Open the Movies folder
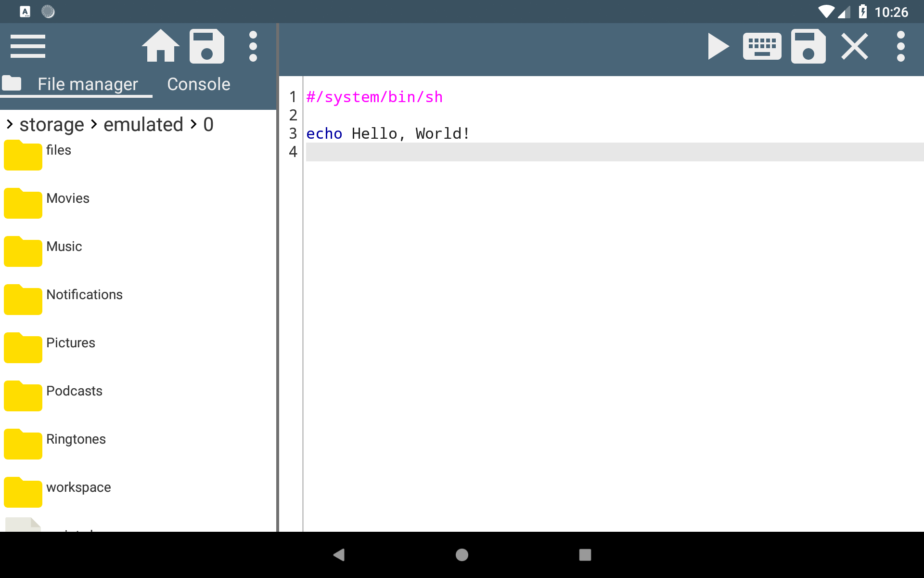 pos(68,198)
